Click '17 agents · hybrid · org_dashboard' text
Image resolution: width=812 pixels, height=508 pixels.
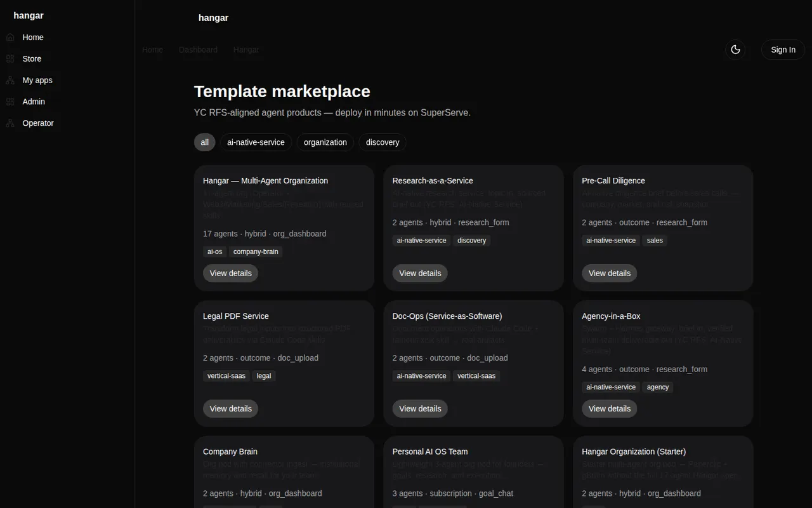click(x=265, y=234)
